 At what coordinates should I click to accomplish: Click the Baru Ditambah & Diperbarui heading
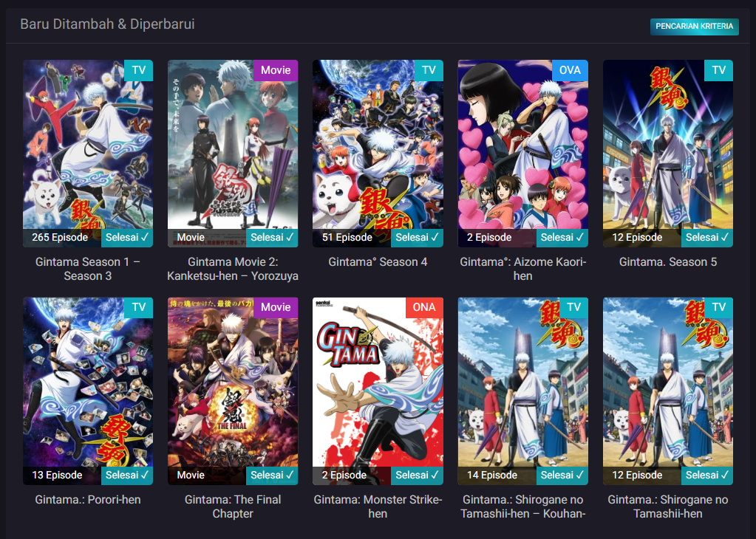107,24
